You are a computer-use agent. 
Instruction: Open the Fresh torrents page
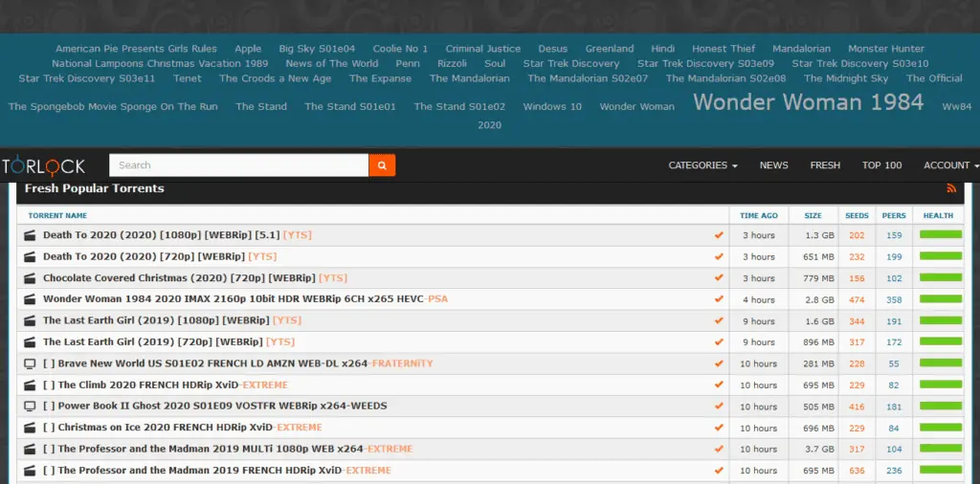825,165
